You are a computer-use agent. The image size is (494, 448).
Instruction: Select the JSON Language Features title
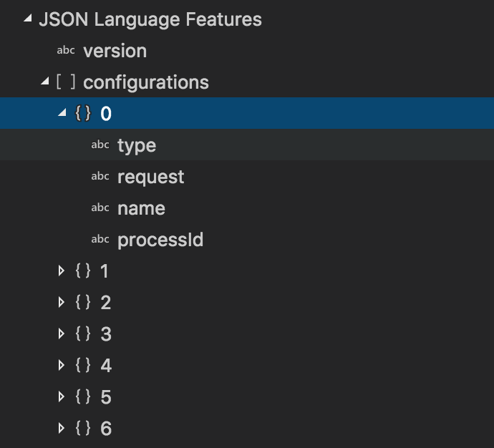click(150, 20)
